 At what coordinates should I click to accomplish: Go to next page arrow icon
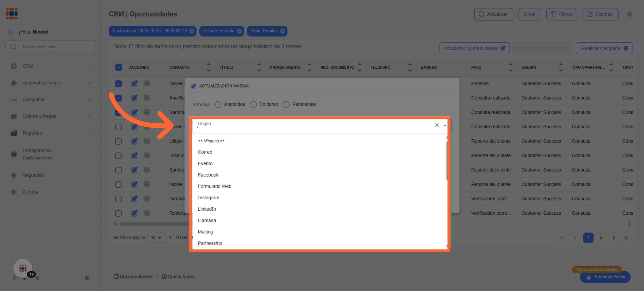tap(614, 238)
